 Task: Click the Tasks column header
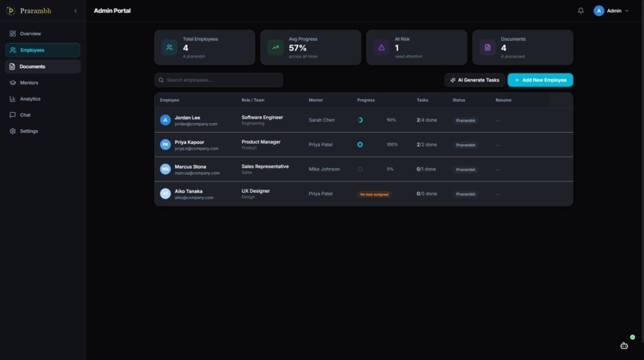click(x=422, y=100)
